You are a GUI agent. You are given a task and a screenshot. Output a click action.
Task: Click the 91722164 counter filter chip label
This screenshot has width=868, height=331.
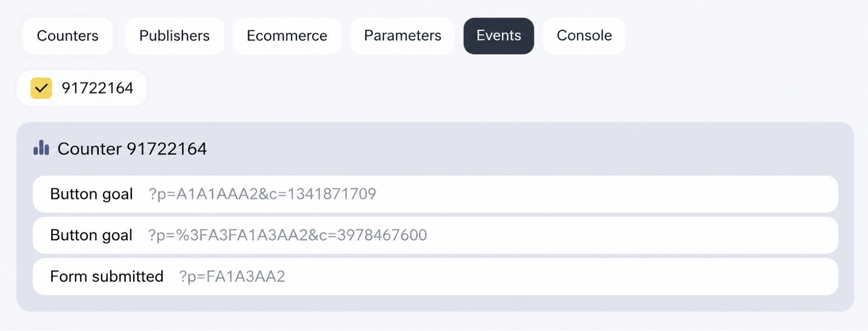point(97,88)
